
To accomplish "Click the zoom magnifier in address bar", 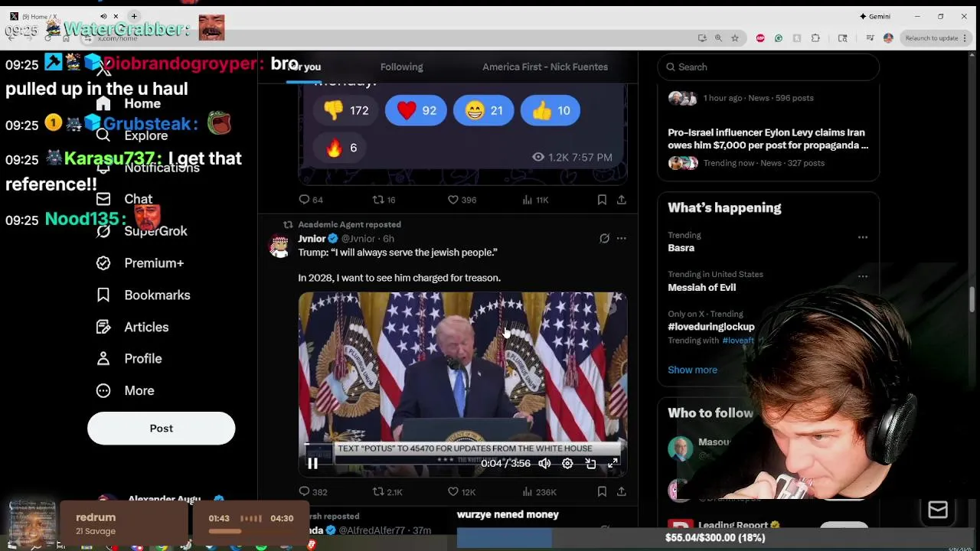I will point(718,38).
